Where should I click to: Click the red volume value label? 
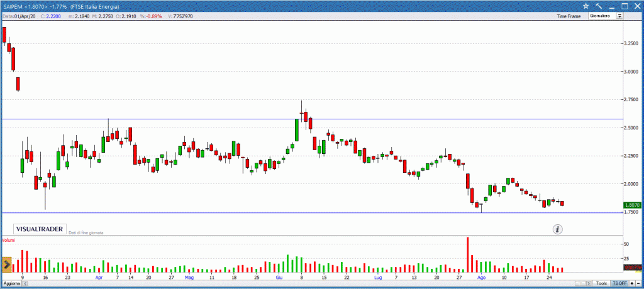(x=633, y=268)
